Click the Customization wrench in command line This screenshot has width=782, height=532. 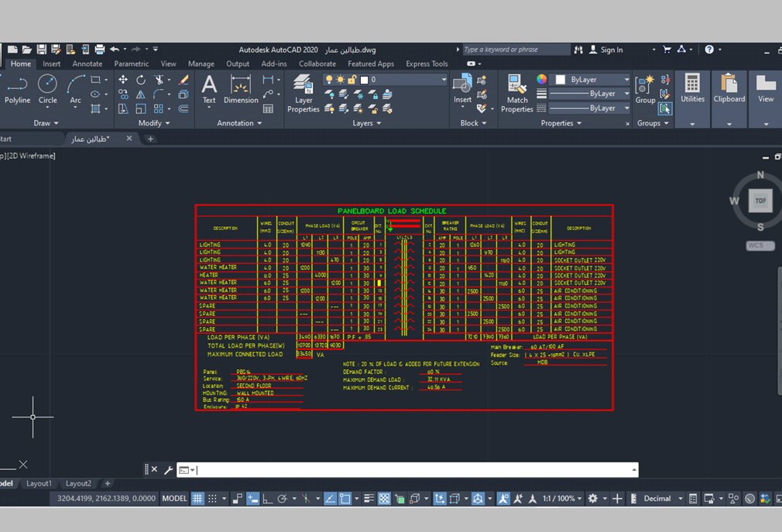pos(168,470)
